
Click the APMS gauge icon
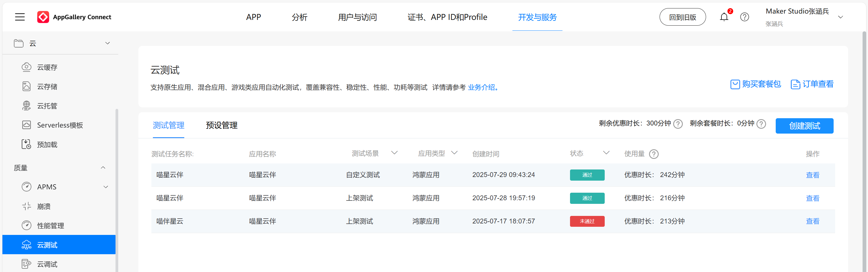(x=26, y=187)
